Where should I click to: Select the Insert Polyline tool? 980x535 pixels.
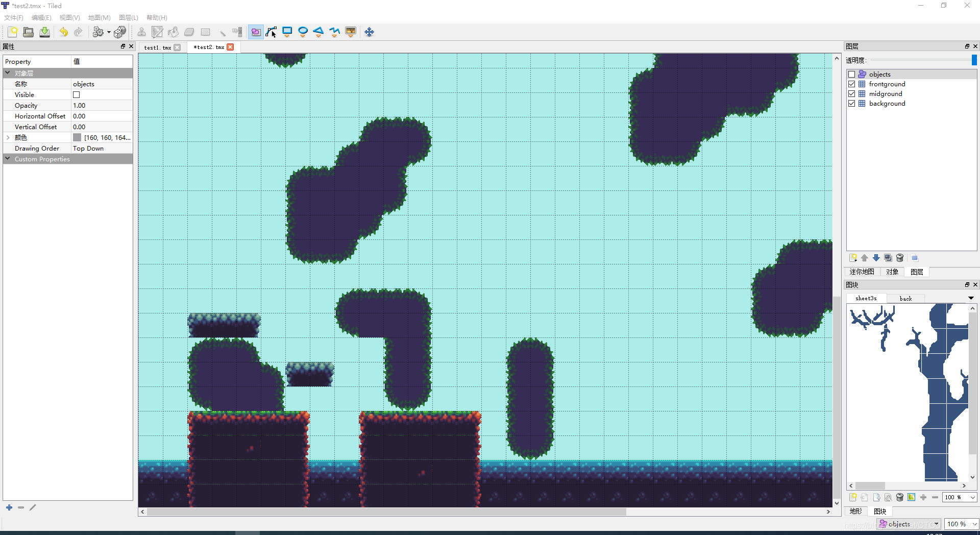pyautogui.click(x=335, y=32)
